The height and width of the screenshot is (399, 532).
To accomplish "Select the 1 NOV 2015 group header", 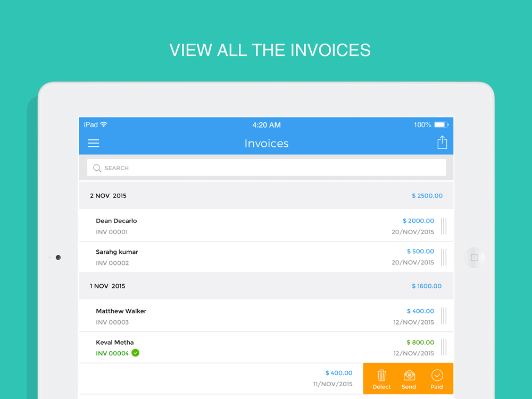I will tap(266, 286).
